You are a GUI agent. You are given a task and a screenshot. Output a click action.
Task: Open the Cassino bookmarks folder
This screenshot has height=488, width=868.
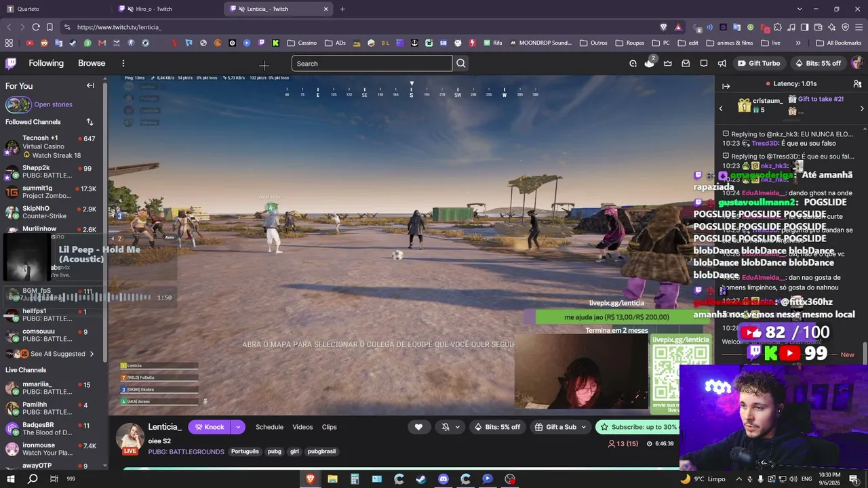302,43
